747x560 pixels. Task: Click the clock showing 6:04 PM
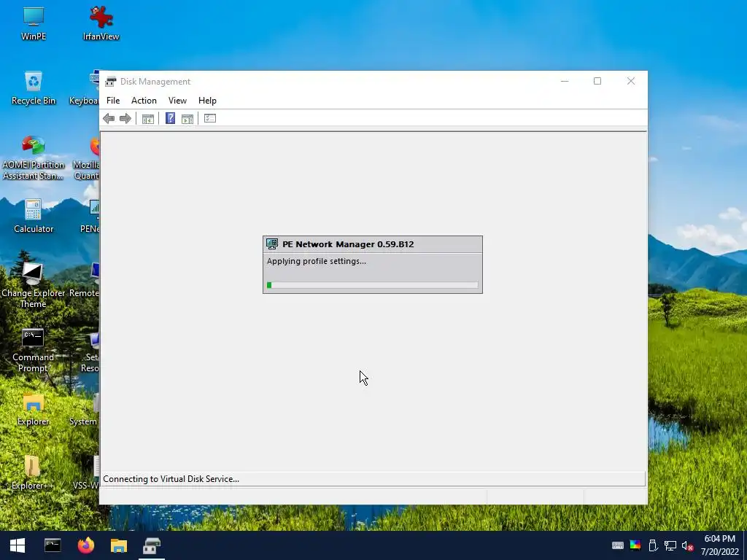[719, 539]
